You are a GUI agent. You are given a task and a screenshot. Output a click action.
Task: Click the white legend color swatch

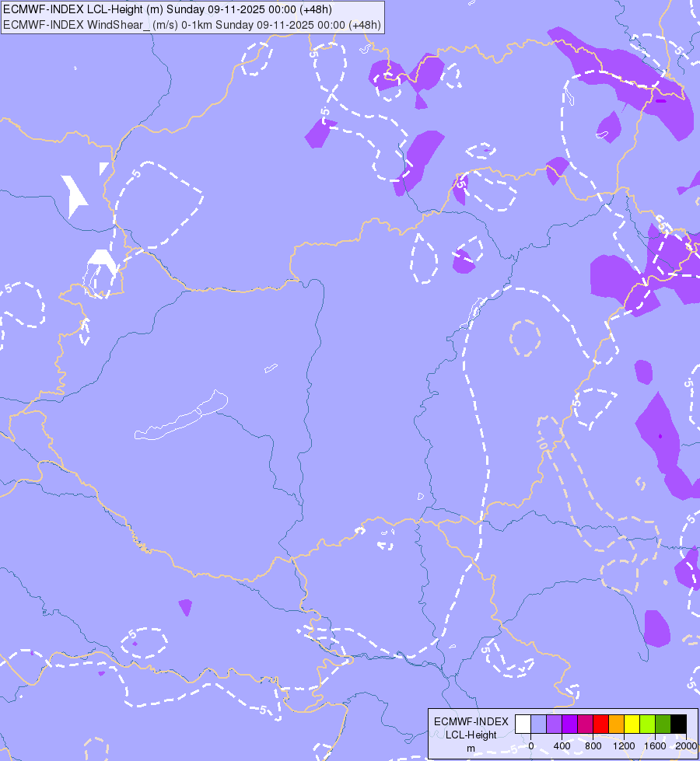(523, 724)
